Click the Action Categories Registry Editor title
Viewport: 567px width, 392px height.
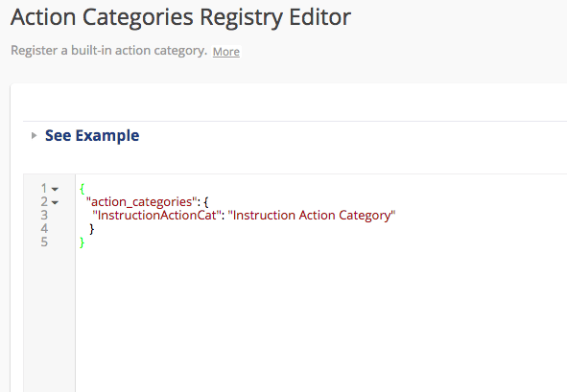180,17
